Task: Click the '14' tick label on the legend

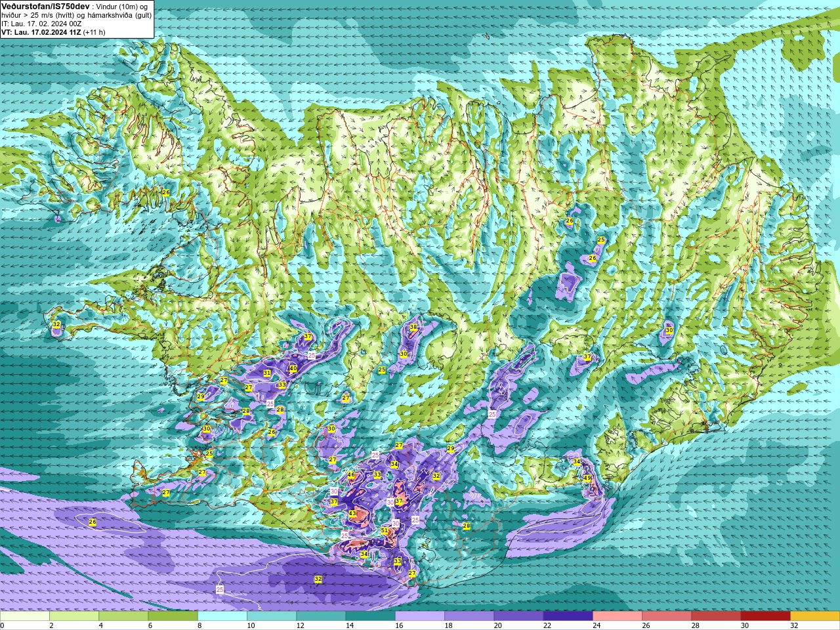Action: [349, 625]
